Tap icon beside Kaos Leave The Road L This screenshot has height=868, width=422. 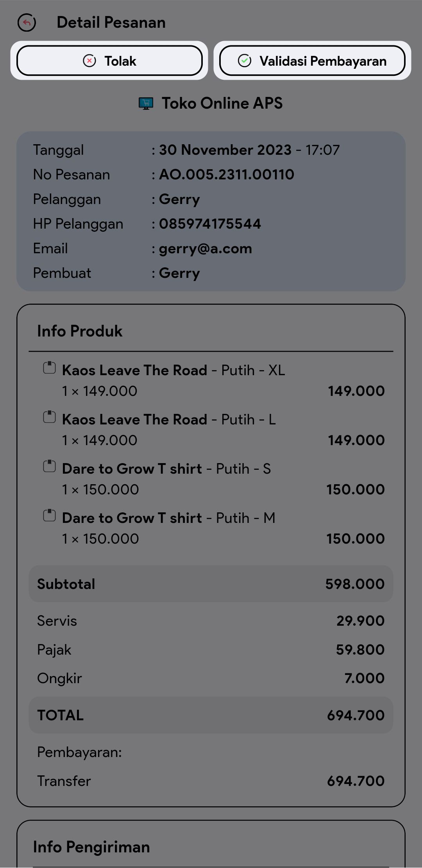click(x=49, y=417)
